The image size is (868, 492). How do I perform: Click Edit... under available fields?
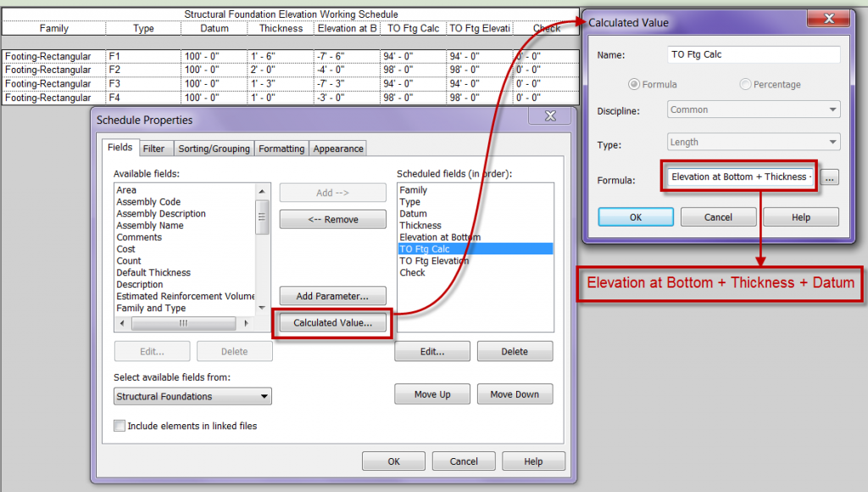tap(153, 351)
